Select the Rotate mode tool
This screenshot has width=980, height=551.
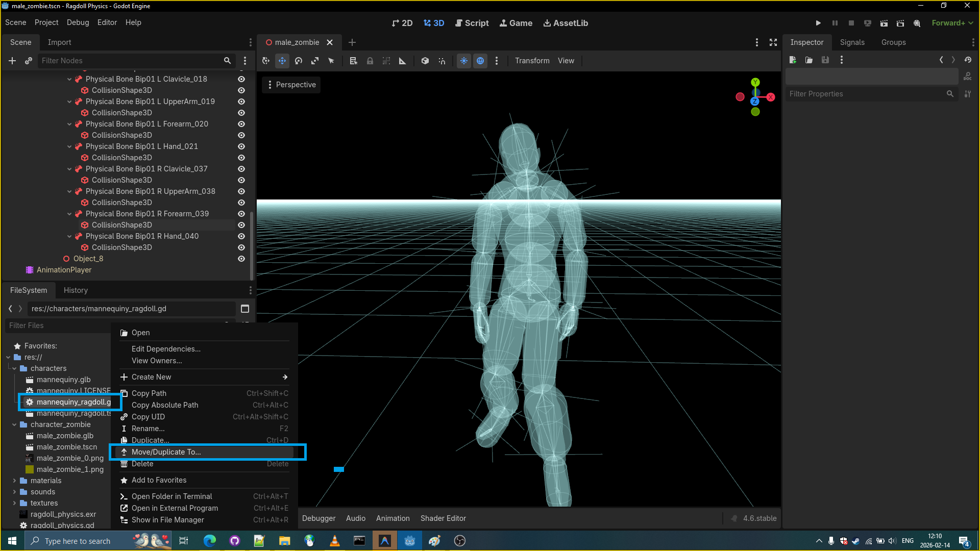299,61
